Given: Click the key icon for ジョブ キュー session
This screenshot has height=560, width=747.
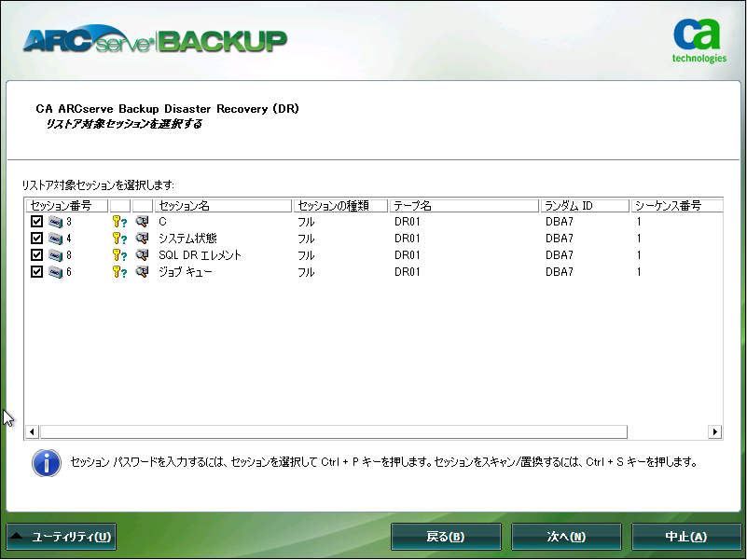Looking at the screenshot, I should pos(118,271).
